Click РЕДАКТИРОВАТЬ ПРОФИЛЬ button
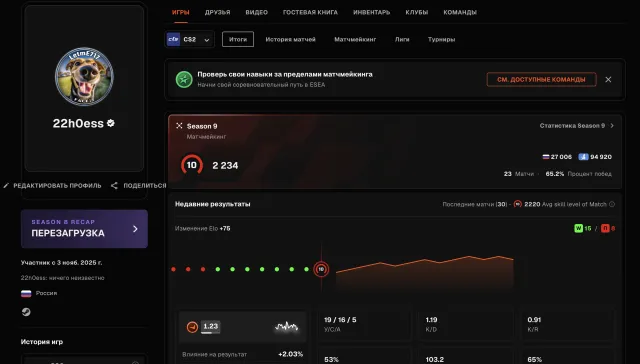The image size is (640, 364). point(52,186)
